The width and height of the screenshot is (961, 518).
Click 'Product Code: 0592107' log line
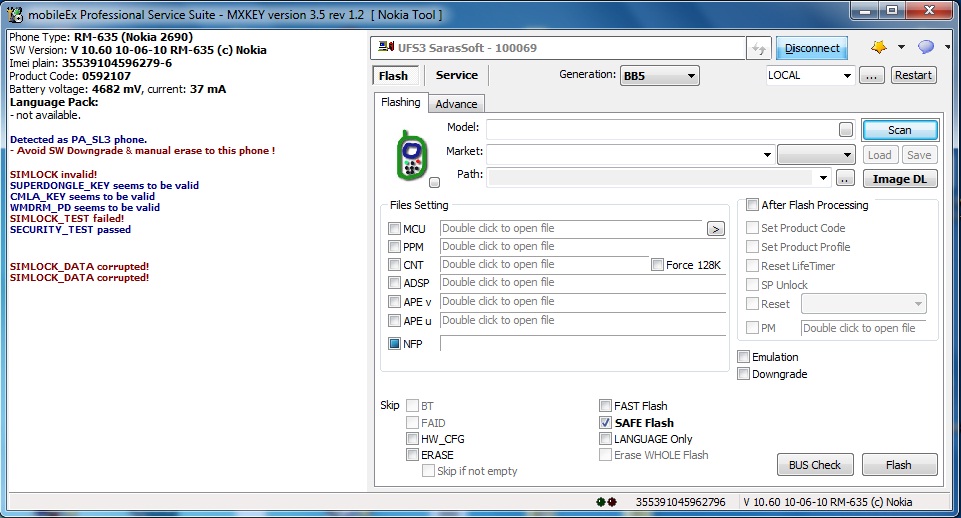pos(70,76)
